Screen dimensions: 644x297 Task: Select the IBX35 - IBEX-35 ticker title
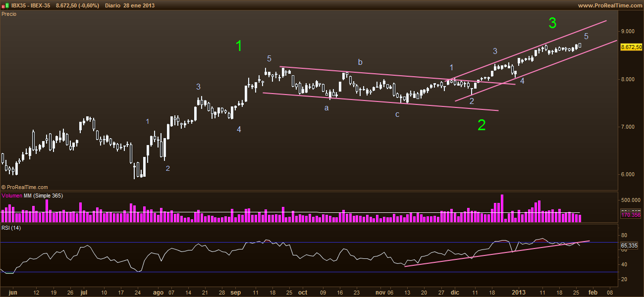[31, 5]
